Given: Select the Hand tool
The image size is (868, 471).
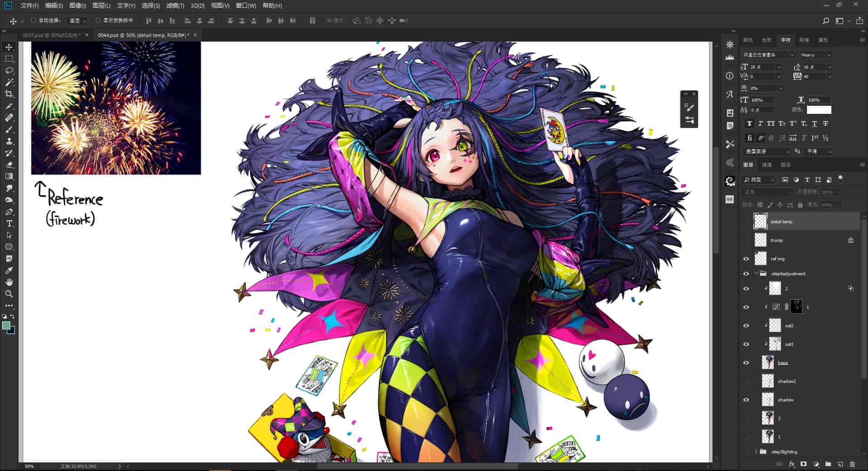Looking at the screenshot, I should [9, 282].
